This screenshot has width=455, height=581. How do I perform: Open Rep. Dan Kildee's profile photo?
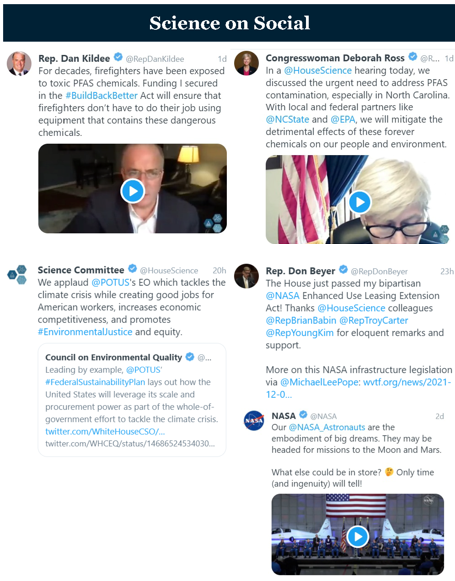coord(19,64)
